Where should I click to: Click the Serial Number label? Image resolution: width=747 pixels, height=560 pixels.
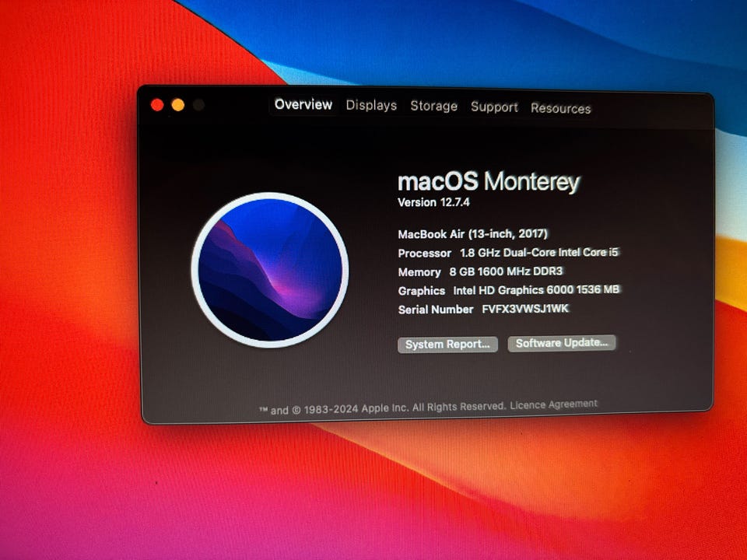(x=436, y=310)
